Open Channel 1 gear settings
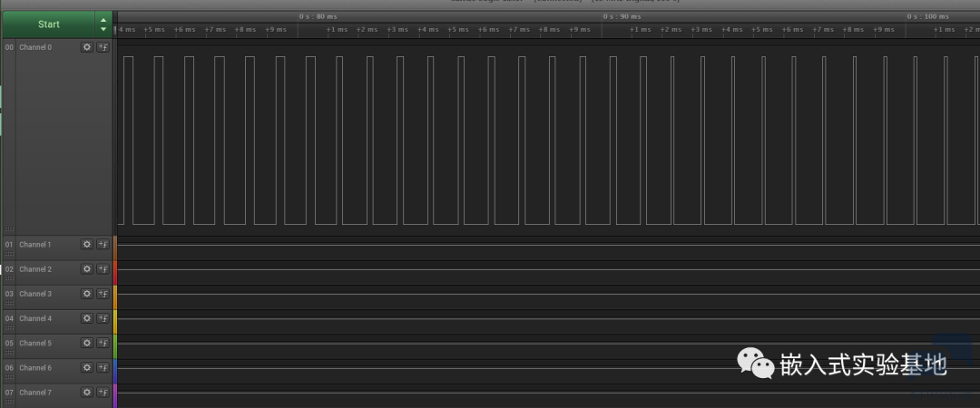 tap(87, 244)
